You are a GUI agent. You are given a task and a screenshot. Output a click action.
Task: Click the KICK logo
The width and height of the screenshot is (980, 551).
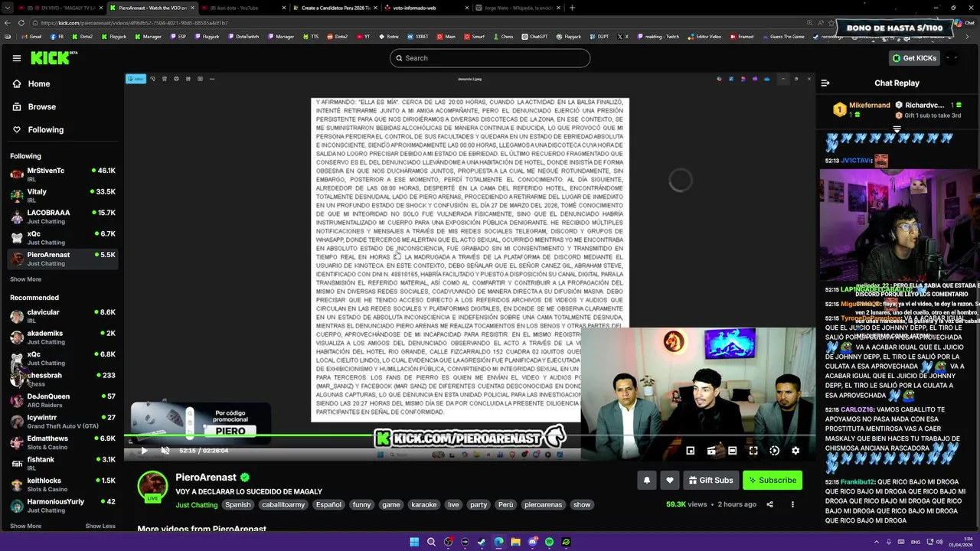click(x=54, y=58)
